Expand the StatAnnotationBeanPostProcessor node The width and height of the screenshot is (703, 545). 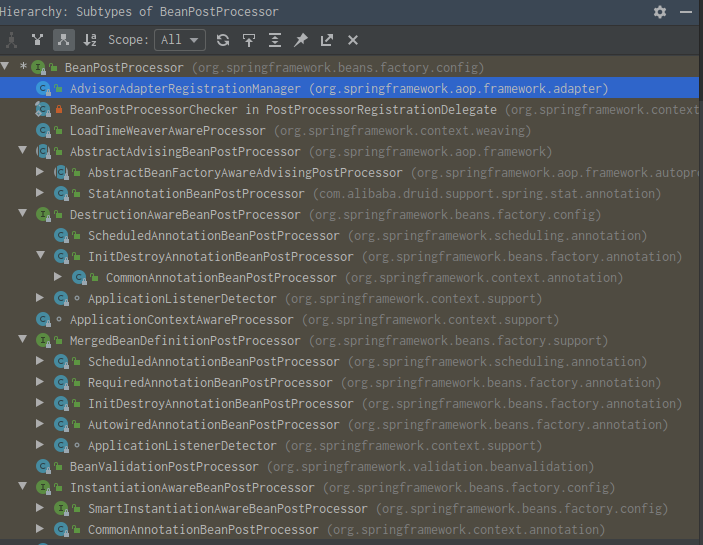pos(40,193)
